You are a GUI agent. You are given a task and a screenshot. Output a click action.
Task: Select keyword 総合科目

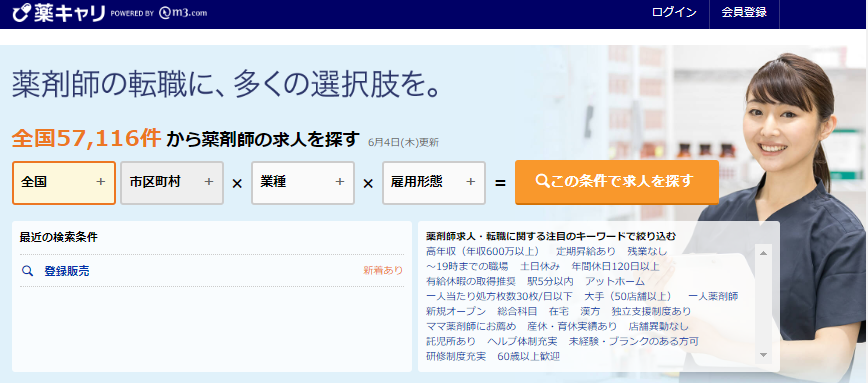(518, 311)
